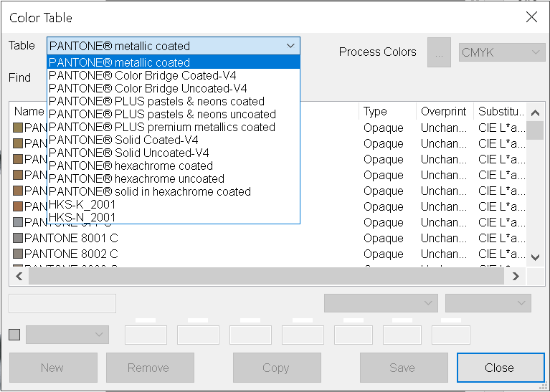This screenshot has width=550, height=392.
Task: Select HKS-N_2001 color table
Action: click(x=174, y=217)
